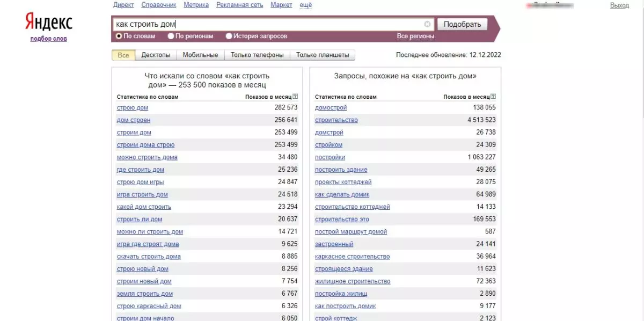
Task: Open the "строю дом" query link
Action: (133, 107)
